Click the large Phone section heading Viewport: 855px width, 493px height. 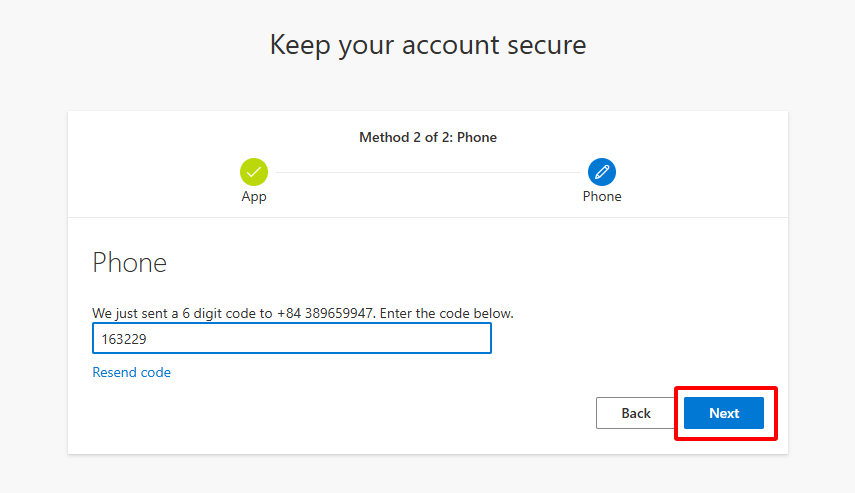(129, 262)
